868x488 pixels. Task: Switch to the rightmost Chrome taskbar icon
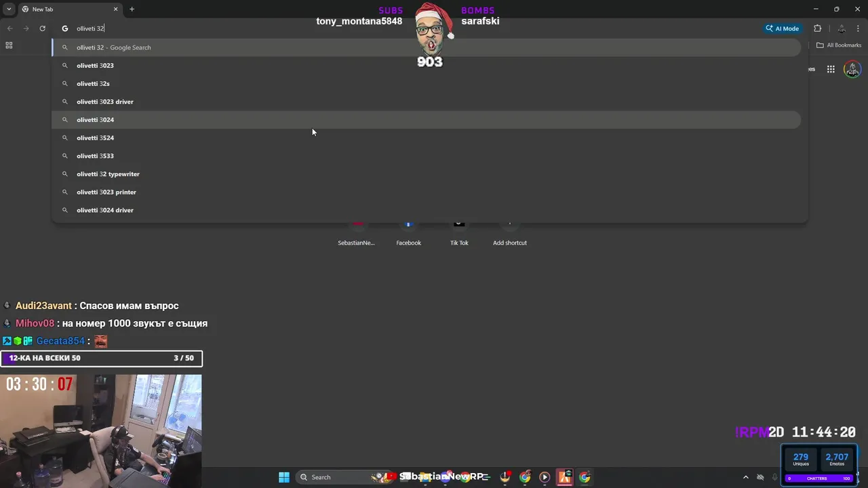tap(585, 477)
